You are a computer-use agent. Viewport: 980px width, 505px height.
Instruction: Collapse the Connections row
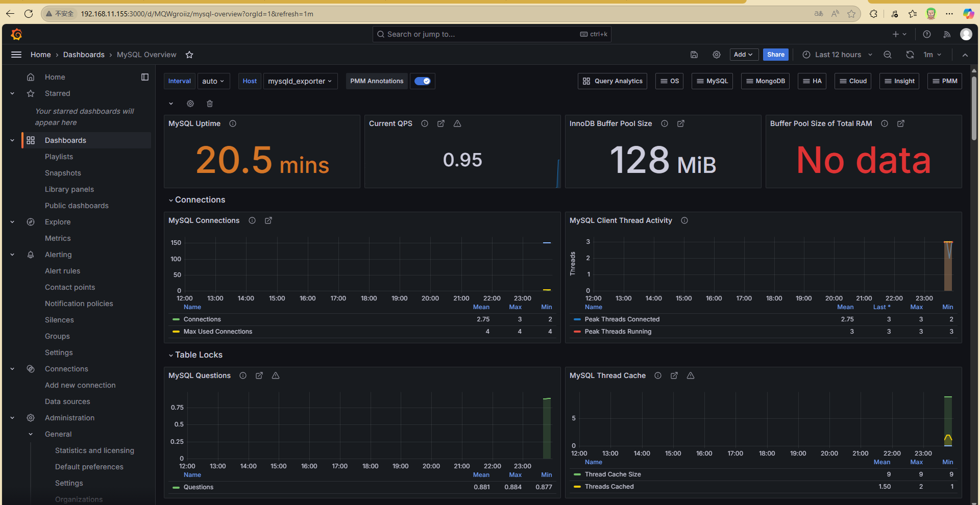pyautogui.click(x=197, y=200)
